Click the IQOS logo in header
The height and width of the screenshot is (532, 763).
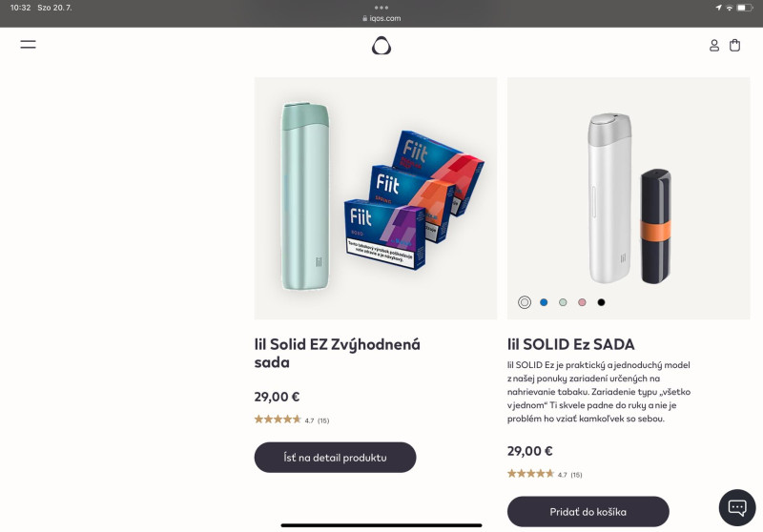pyautogui.click(x=381, y=45)
